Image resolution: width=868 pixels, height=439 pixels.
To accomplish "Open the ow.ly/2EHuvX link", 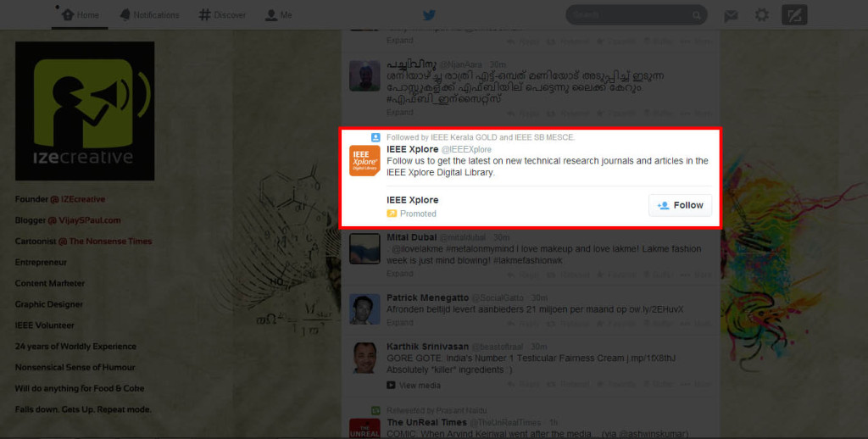I will 656,309.
